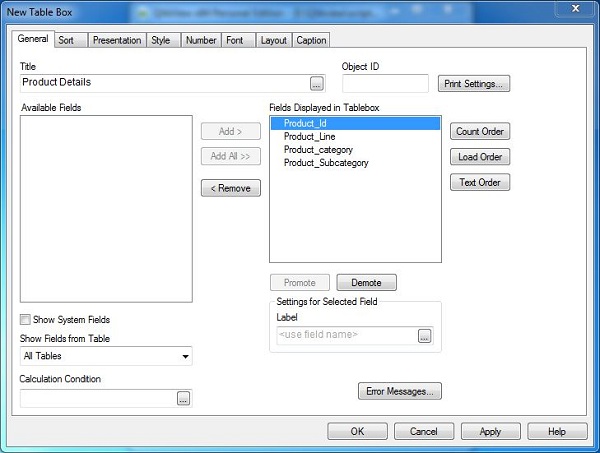The image size is (600, 453).
Task: Close the New Table Box dialog
Action: (576, 8)
